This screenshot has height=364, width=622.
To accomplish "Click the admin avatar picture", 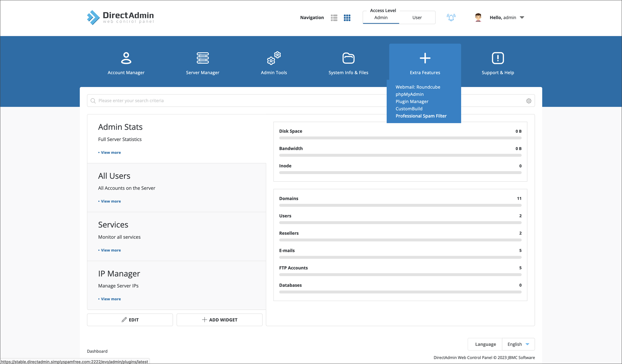I will coord(478,17).
